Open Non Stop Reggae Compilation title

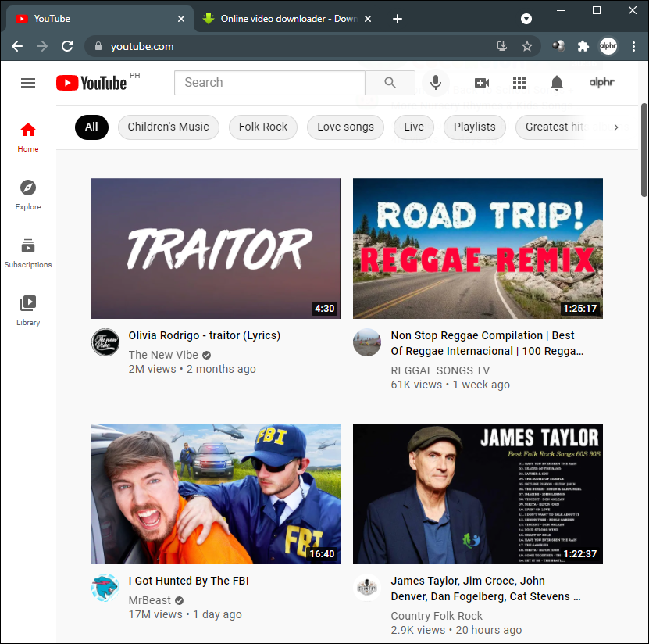point(487,343)
